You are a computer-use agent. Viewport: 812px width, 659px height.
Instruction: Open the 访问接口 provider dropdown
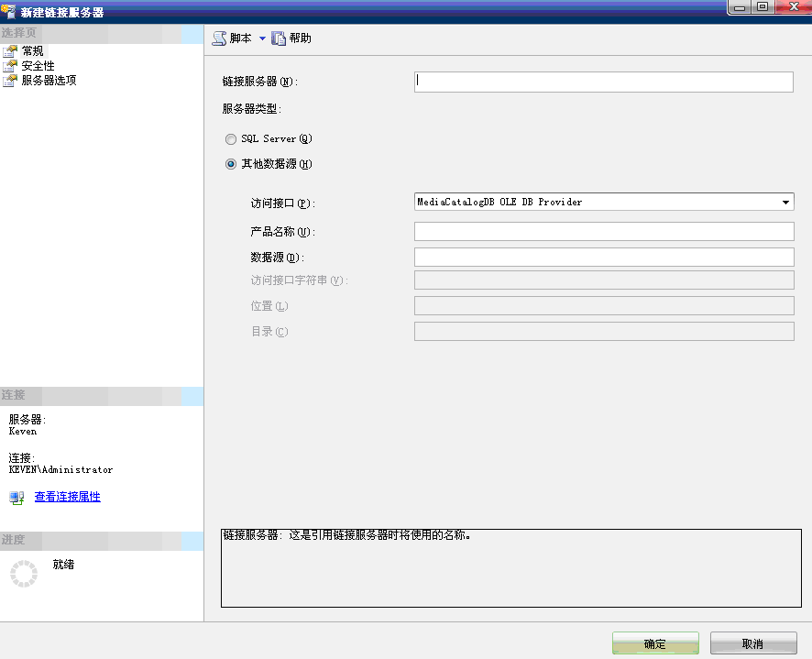point(785,202)
